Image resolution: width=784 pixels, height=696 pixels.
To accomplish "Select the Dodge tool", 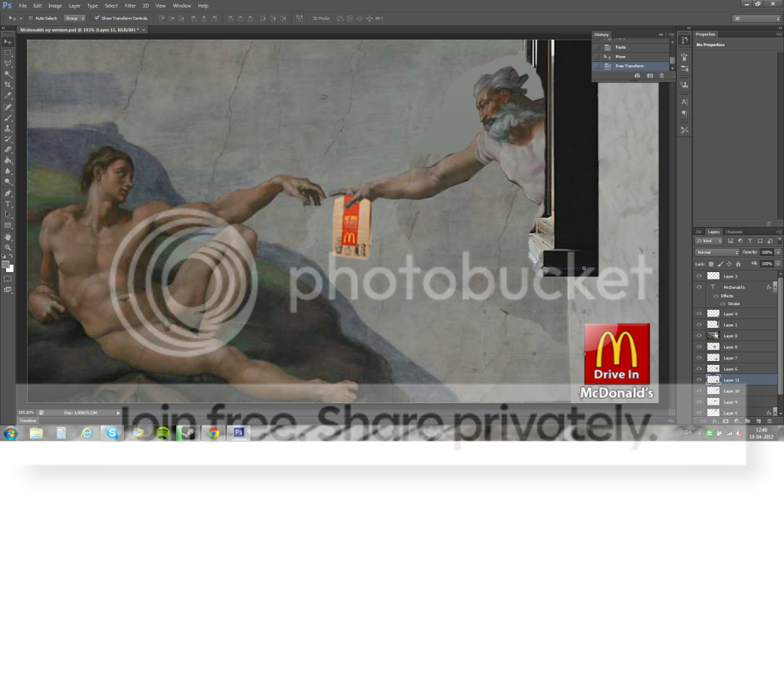I will pyautogui.click(x=8, y=182).
